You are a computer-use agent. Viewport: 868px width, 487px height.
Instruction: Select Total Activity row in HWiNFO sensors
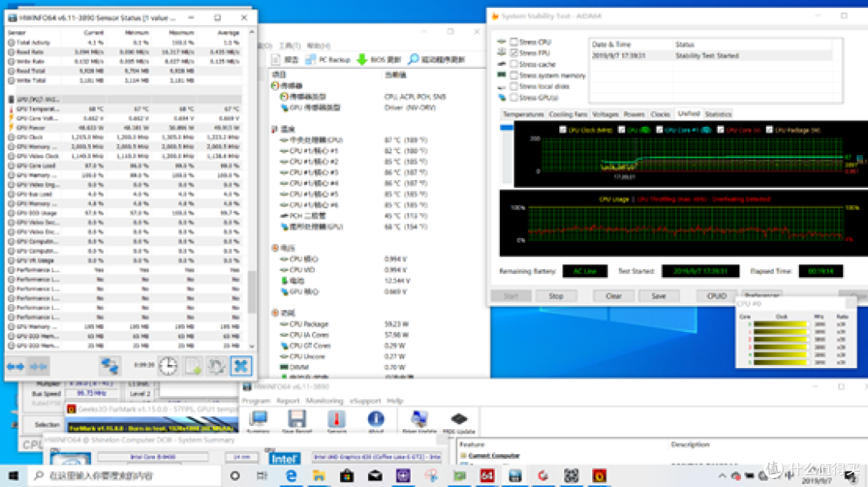125,43
